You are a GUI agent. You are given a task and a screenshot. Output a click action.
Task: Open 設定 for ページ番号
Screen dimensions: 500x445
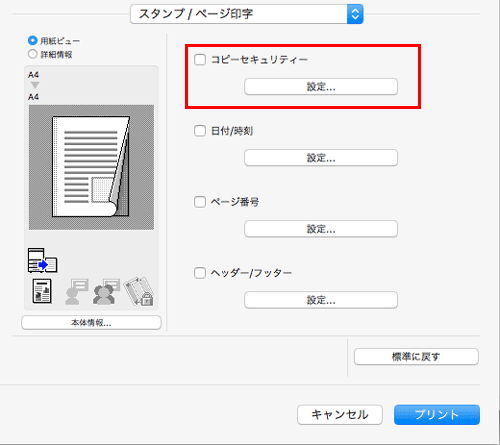[321, 229]
